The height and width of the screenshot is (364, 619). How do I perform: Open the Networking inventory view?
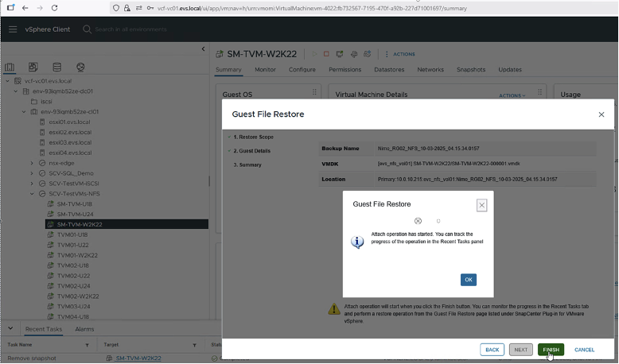click(x=80, y=67)
